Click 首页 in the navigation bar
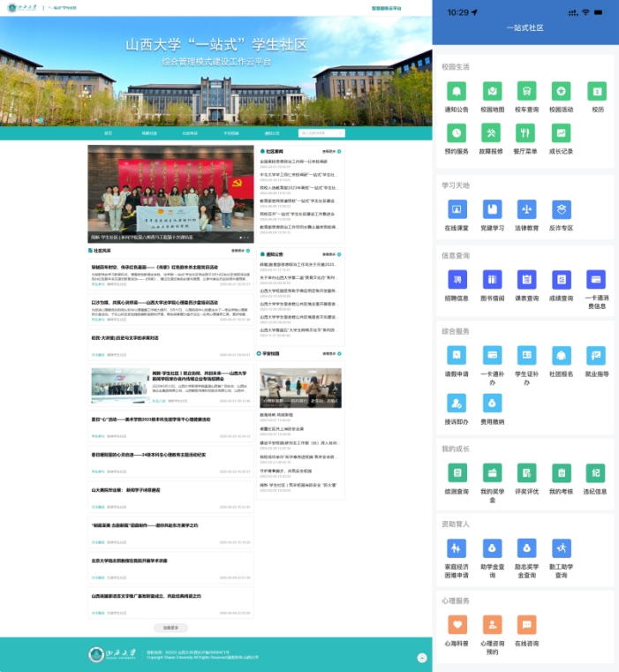619x672 pixels. click(109, 133)
